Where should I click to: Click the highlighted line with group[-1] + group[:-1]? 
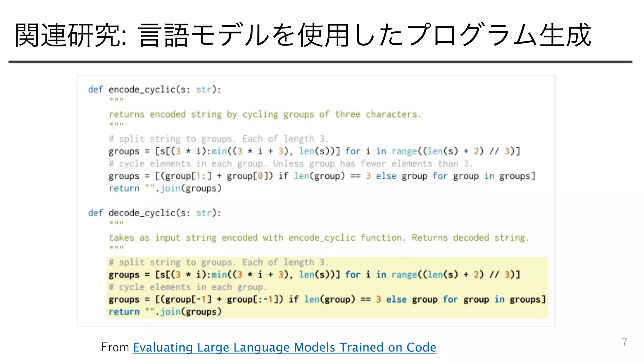pos(327,299)
